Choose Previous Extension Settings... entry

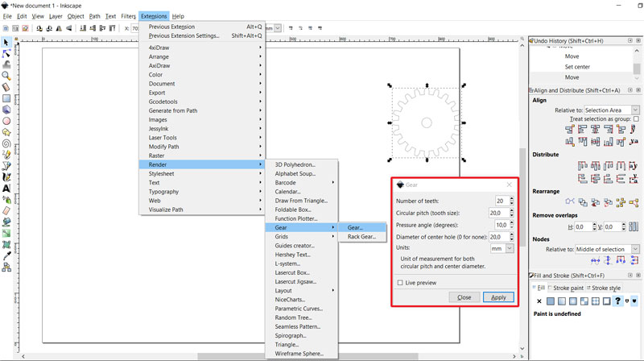click(x=202, y=35)
